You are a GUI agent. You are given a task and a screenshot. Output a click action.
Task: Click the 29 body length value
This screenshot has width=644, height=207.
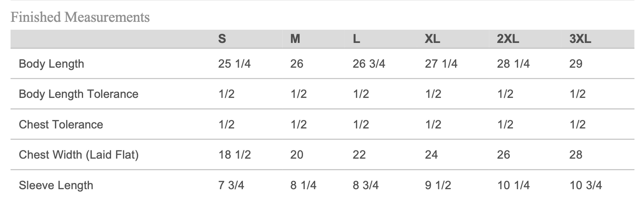pyautogui.click(x=576, y=64)
